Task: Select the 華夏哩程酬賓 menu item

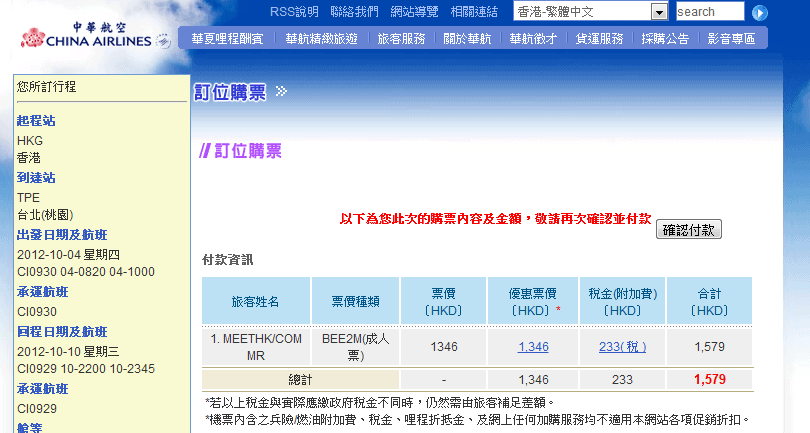Action: point(227,39)
